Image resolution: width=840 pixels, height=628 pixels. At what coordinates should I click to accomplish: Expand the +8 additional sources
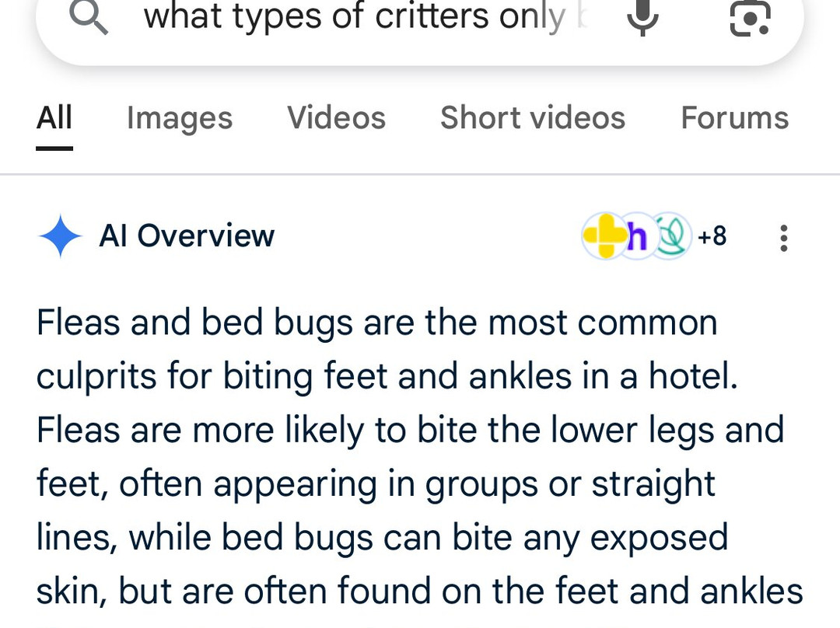click(712, 235)
